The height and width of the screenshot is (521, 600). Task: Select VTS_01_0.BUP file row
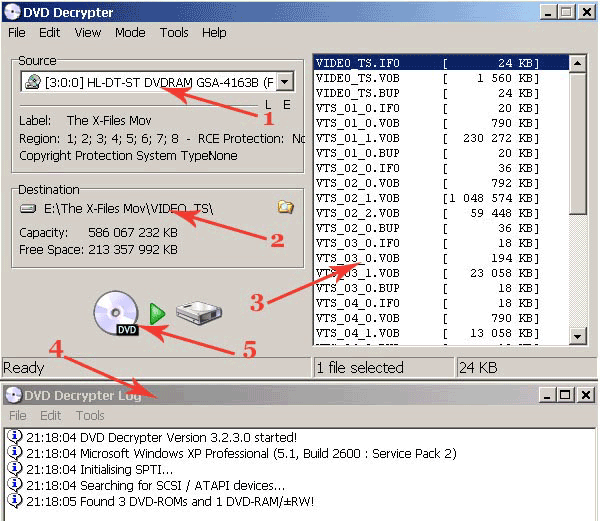pyautogui.click(x=441, y=153)
